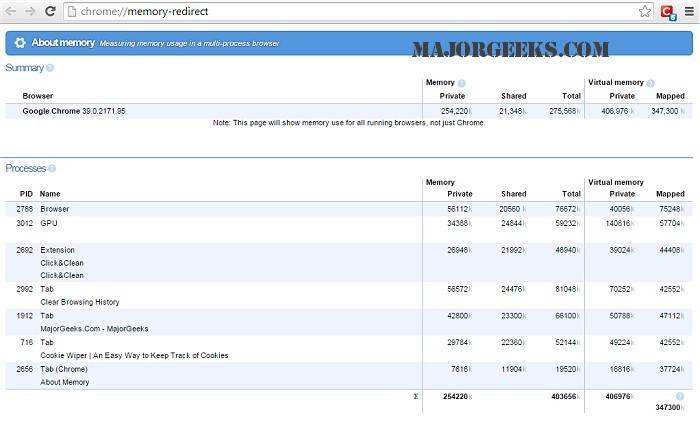Viewport: 700px width, 421px height.
Task: Click the help icon above 347300k total
Action: pyautogui.click(x=680, y=396)
